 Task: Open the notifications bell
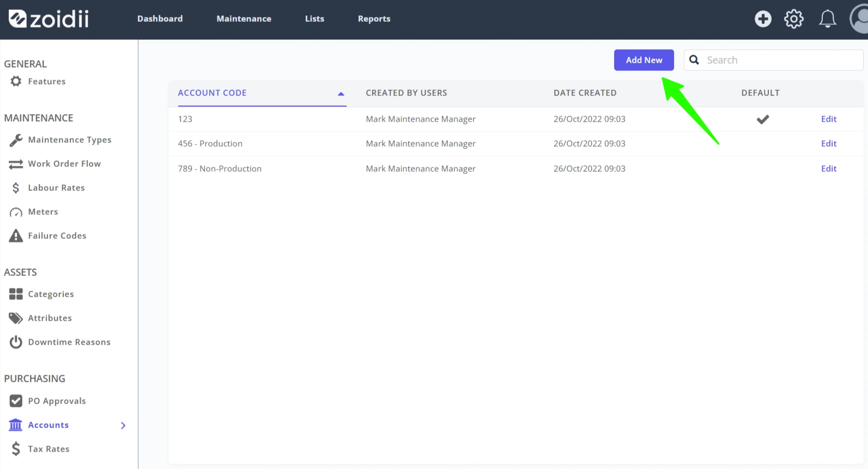pyautogui.click(x=827, y=19)
